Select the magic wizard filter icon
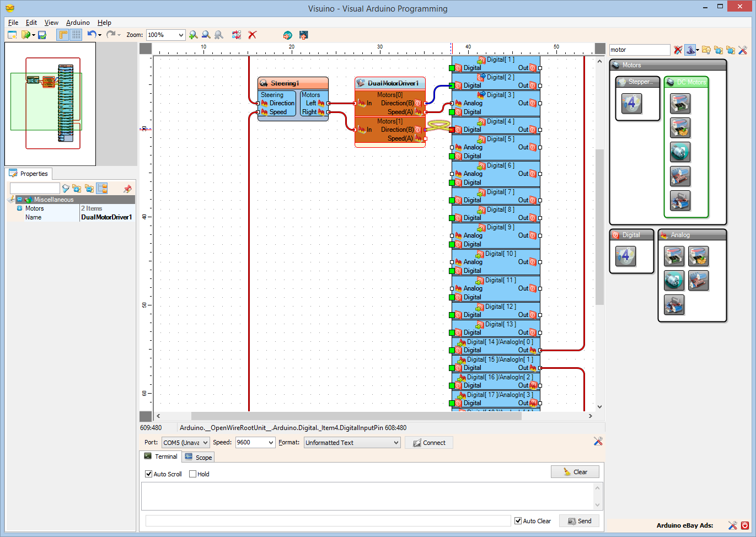Screen dimensions: 756x537 (691, 50)
